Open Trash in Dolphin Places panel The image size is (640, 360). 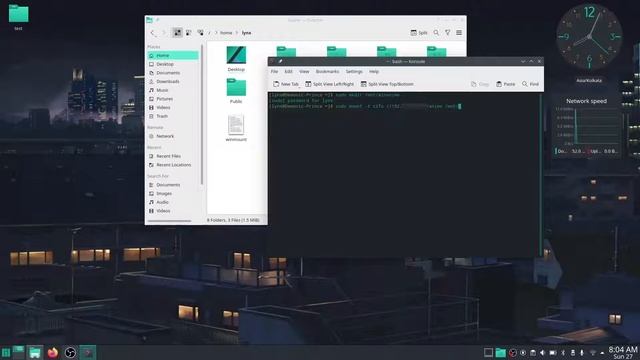(173, 116)
